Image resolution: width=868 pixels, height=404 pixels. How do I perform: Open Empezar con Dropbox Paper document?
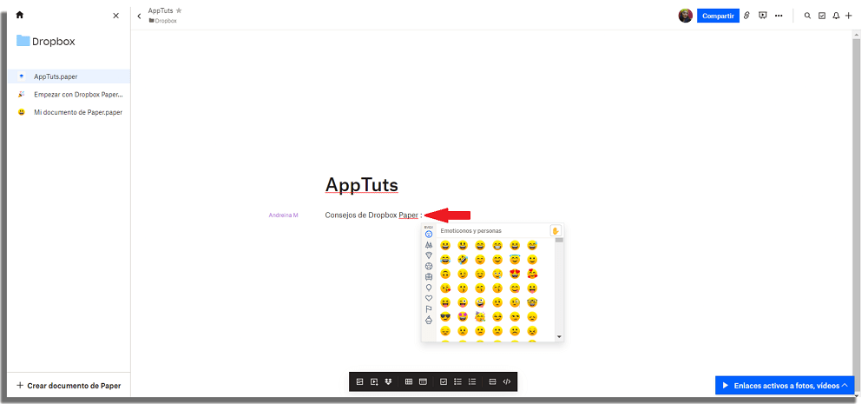pyautogui.click(x=69, y=94)
